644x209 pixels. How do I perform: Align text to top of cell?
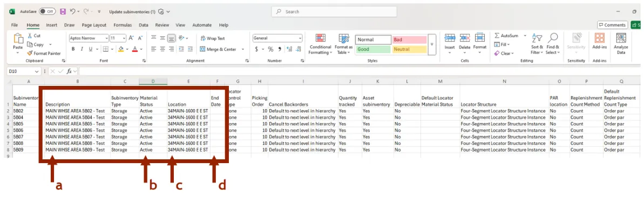pyautogui.click(x=154, y=38)
